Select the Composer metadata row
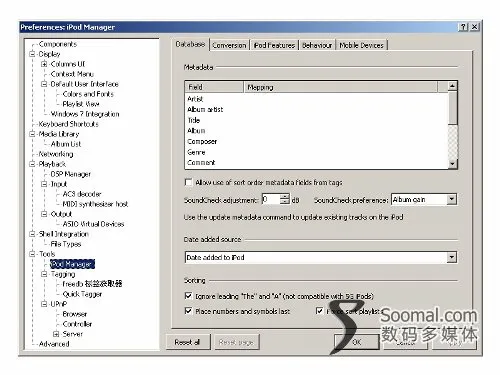 (x=317, y=141)
